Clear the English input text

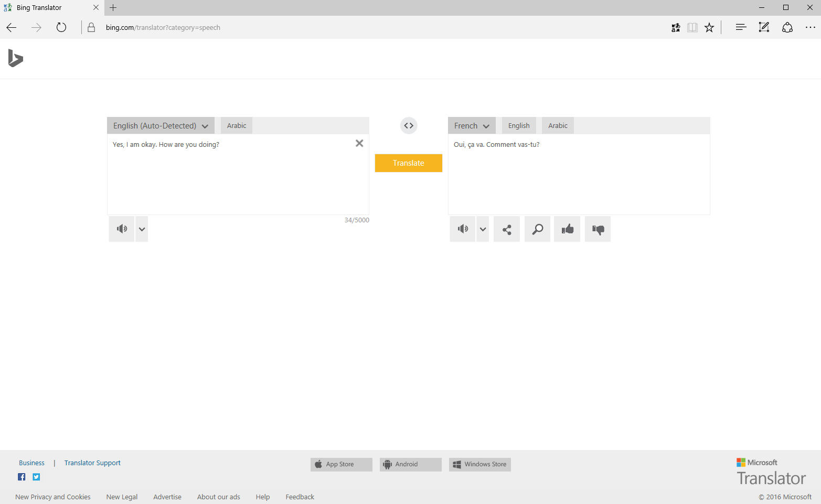click(359, 143)
